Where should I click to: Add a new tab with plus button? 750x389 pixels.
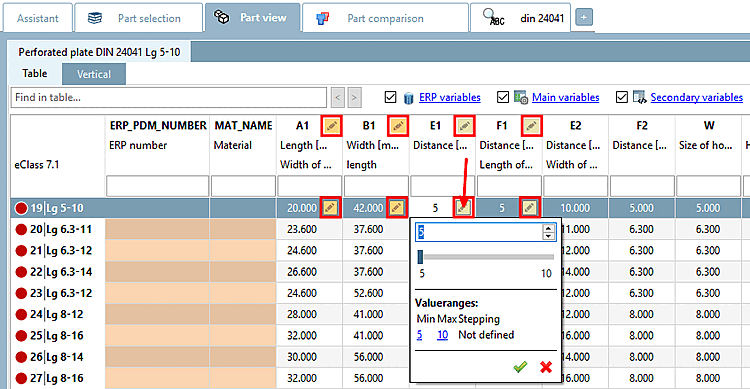coord(584,18)
